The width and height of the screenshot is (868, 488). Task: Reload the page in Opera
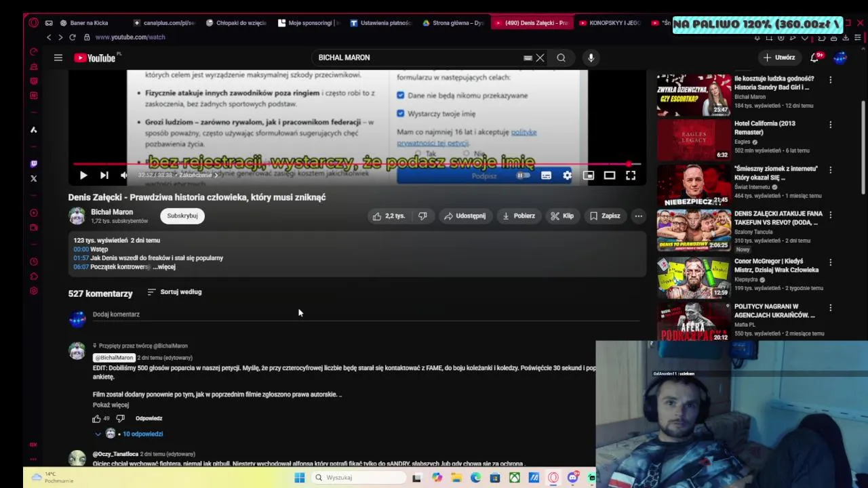pos(72,37)
